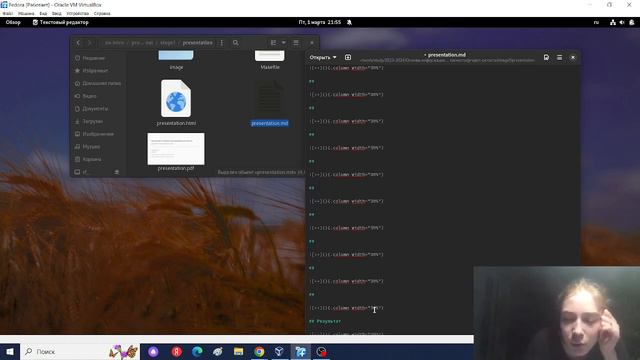Eject the mounted drive in the sidebar
The width and height of the screenshot is (640, 360).
[117, 172]
